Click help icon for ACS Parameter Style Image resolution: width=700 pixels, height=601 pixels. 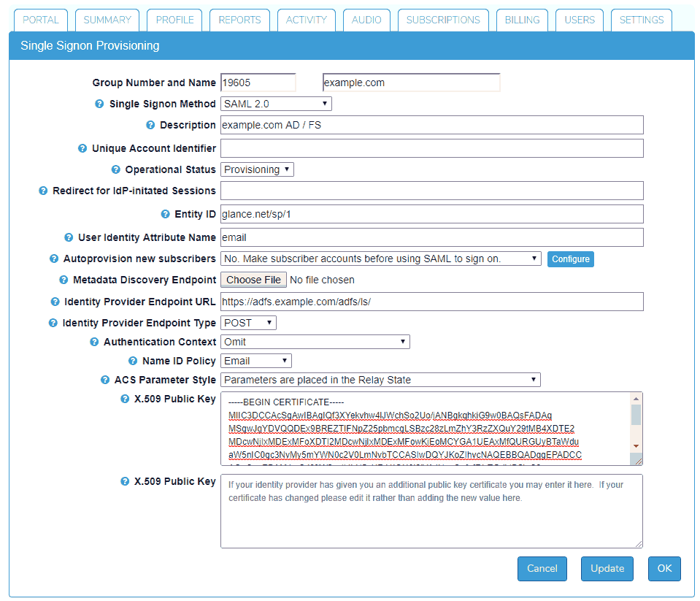105,380
